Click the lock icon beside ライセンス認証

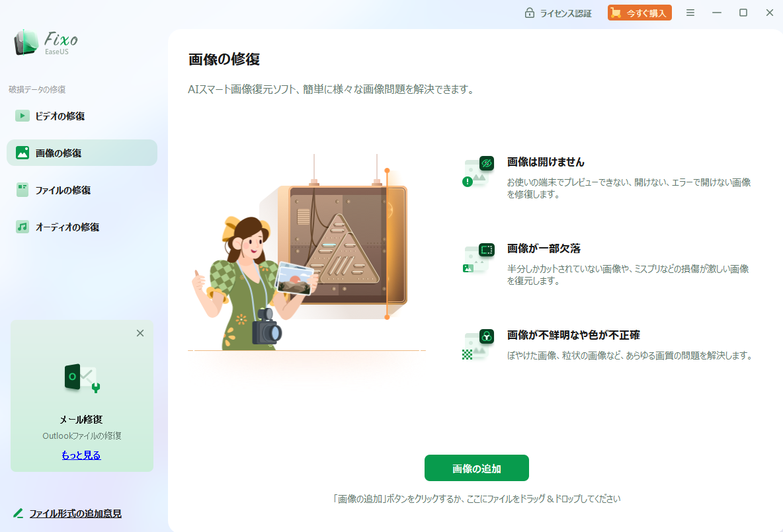(x=530, y=12)
